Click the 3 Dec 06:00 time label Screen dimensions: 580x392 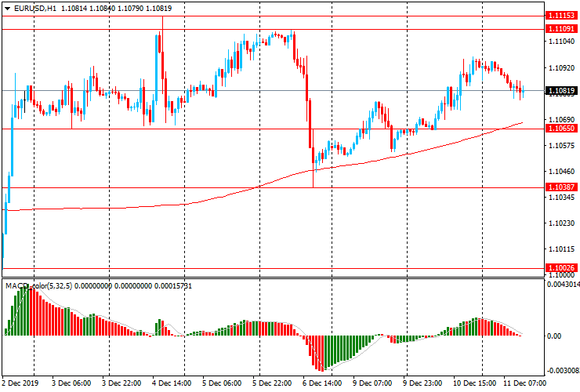(72, 384)
